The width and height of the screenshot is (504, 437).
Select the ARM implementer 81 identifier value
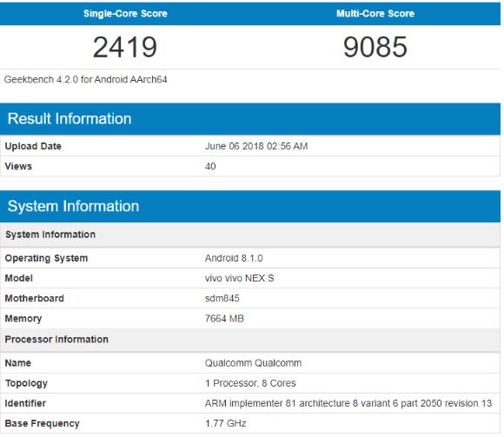[348, 404]
